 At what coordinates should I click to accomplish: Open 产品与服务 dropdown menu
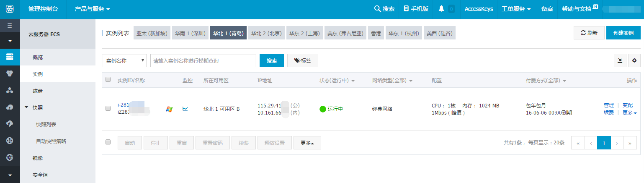(x=92, y=8)
